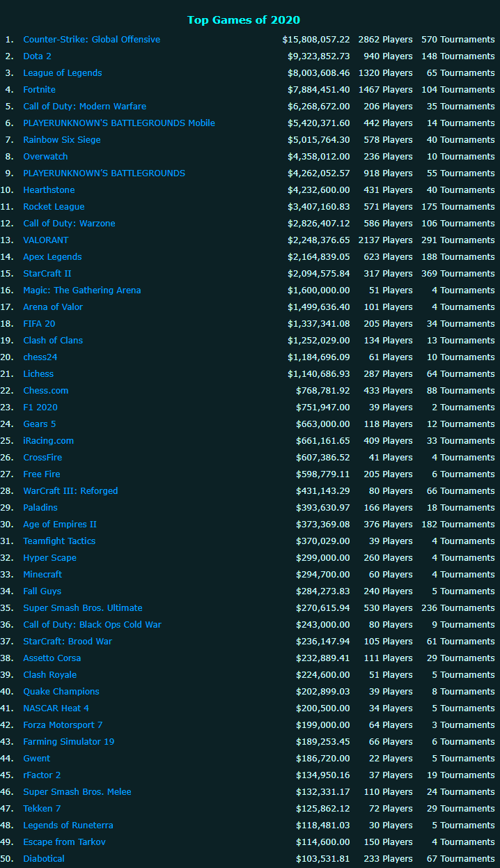Click the 236 Tournaments value
Image resolution: width=500 pixels, height=868 pixels.
[458, 608]
